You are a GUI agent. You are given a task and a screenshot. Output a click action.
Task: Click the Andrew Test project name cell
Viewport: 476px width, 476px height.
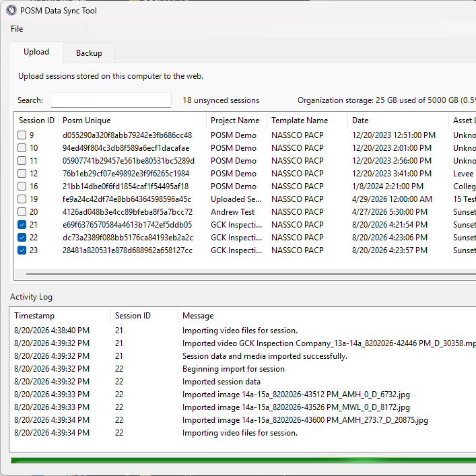coord(232,212)
